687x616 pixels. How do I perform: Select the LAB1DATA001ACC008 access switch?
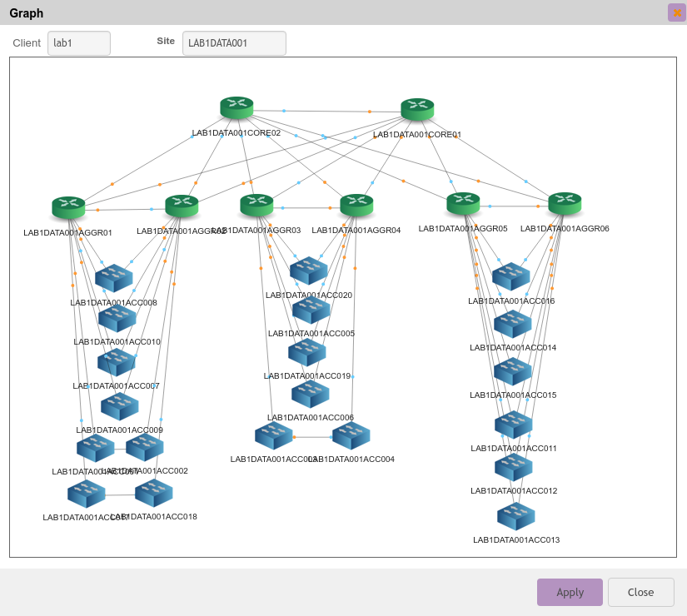point(114,278)
